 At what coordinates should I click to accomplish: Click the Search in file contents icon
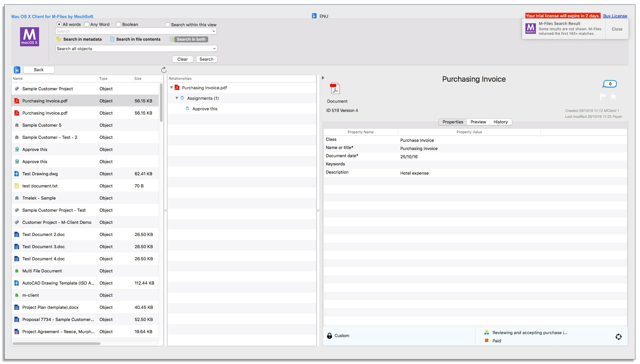pos(112,39)
